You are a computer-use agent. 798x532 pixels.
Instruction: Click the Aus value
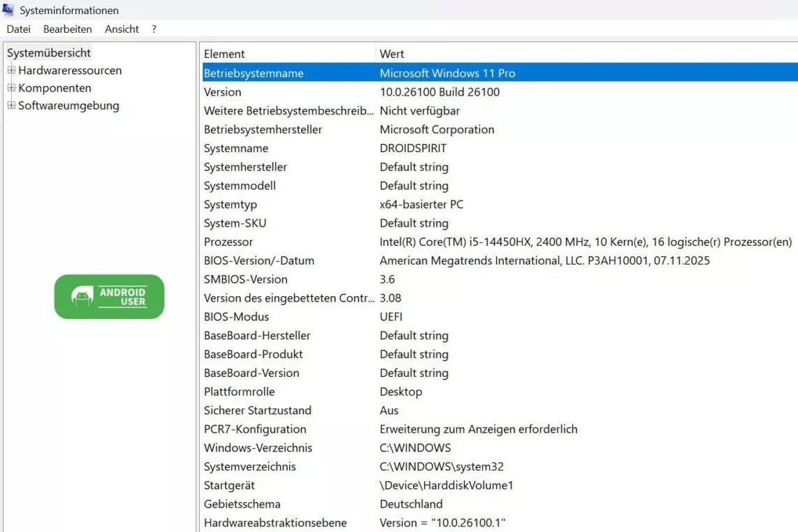(x=389, y=411)
